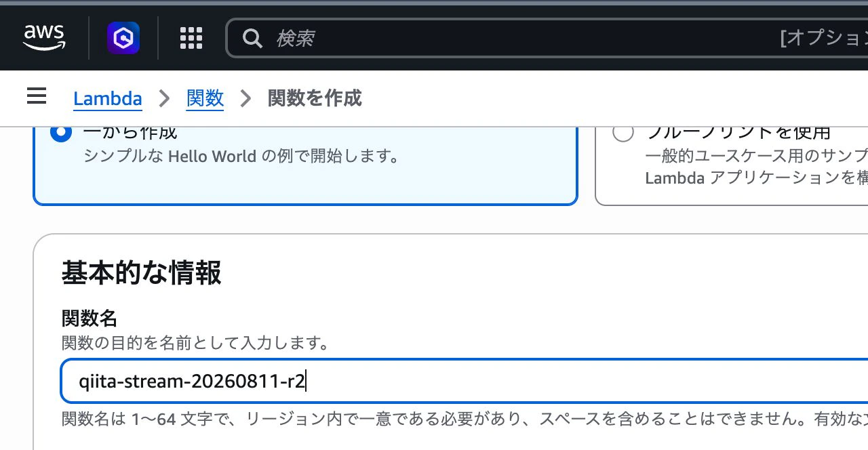This screenshot has height=450, width=868.
Task: Open the AWS console home logo
Action: click(44, 38)
